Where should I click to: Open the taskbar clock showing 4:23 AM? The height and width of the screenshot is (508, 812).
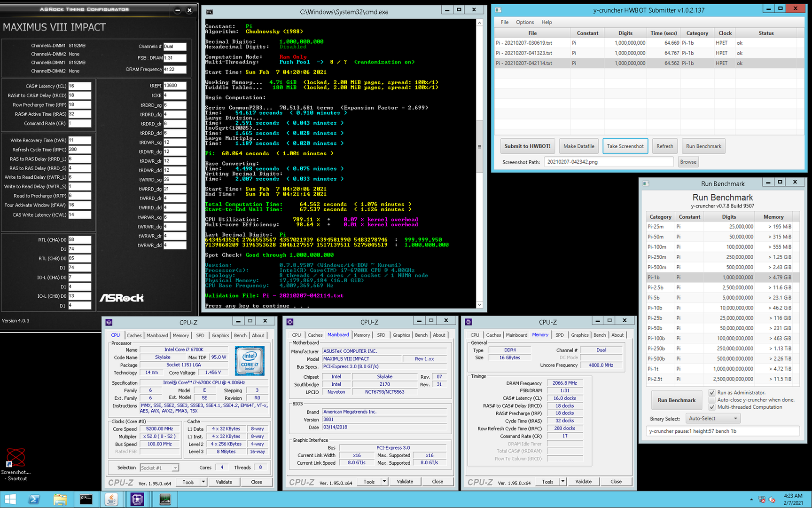793,500
